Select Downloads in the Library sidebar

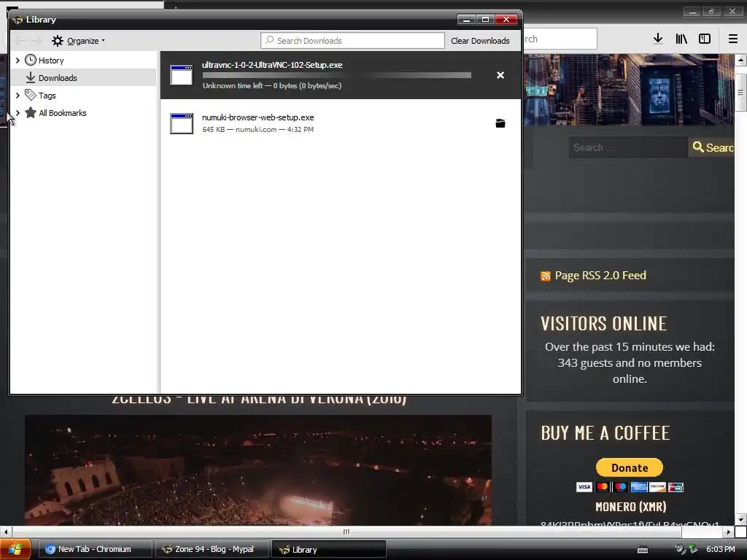pyautogui.click(x=58, y=77)
